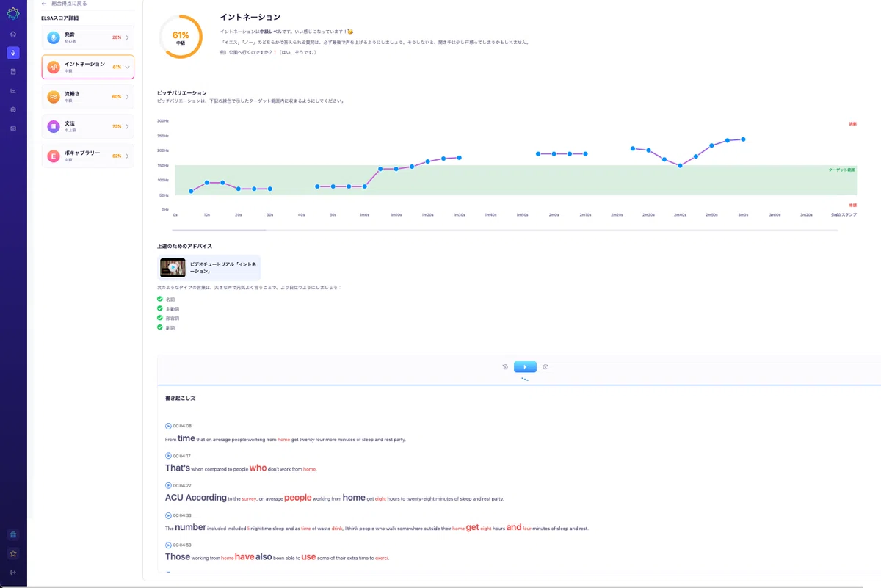This screenshot has height=588, width=881.
Task: Click the video tutorial thumbnail image
Action: 173,267
